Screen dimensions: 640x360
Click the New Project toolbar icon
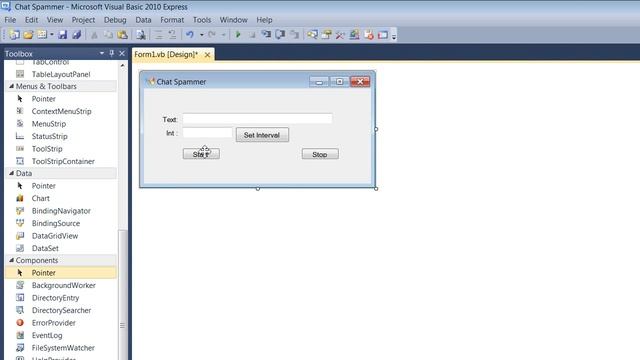pyautogui.click(x=14, y=35)
